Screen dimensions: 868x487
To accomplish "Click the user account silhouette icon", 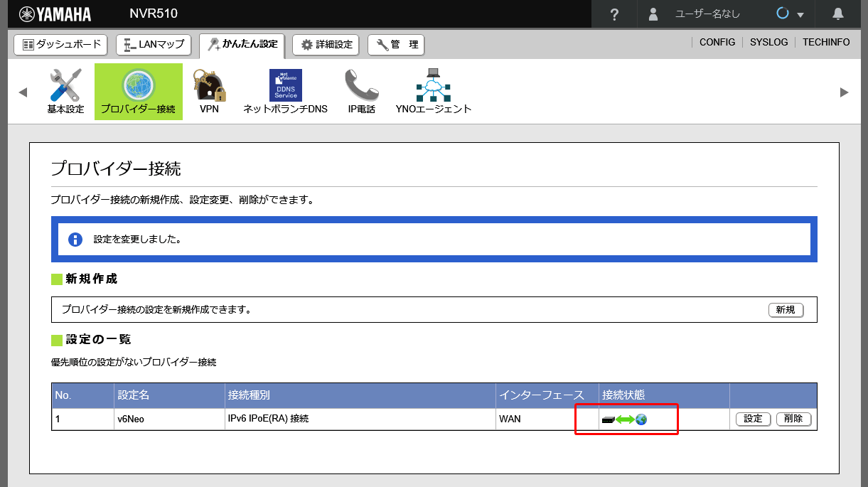I will tap(653, 14).
